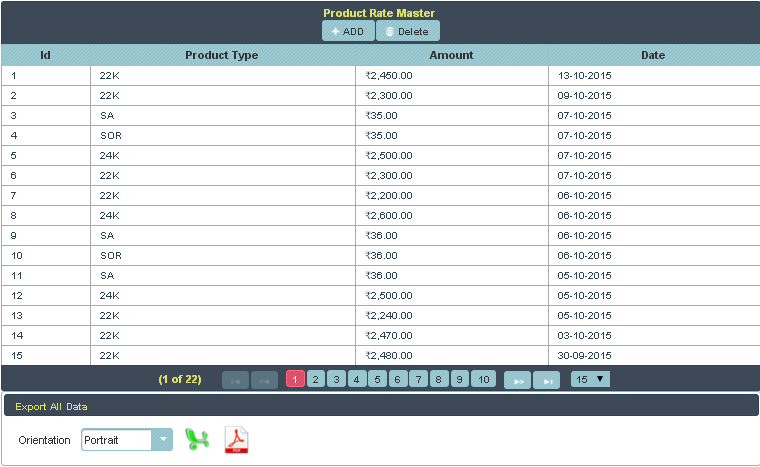The height and width of the screenshot is (467, 760).
Task: Go to page 10
Action: (x=483, y=379)
